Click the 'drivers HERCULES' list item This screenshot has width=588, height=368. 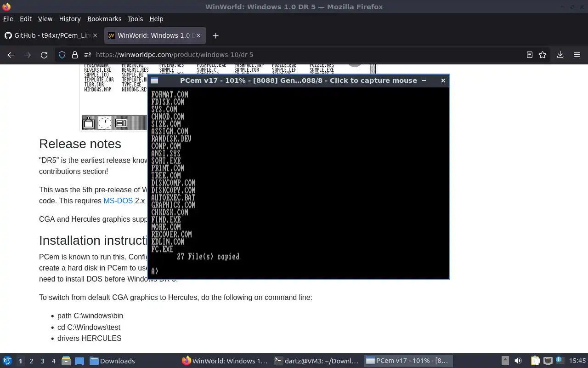[89, 338]
